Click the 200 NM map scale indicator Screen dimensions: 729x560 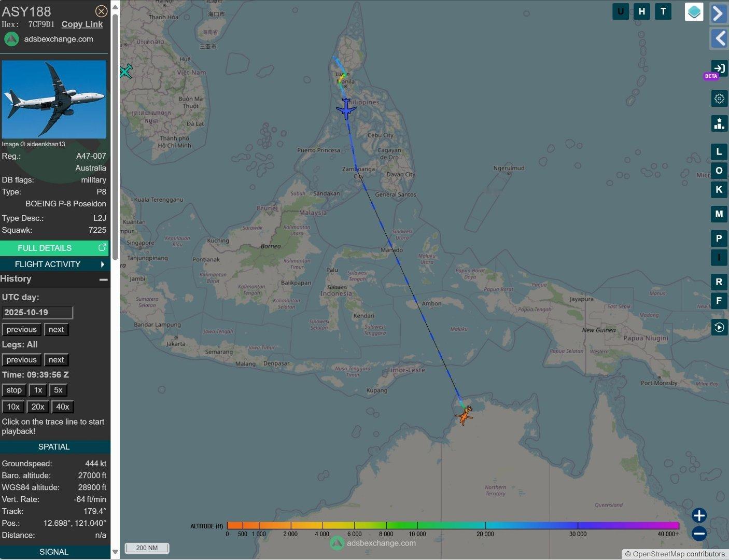coord(147,548)
